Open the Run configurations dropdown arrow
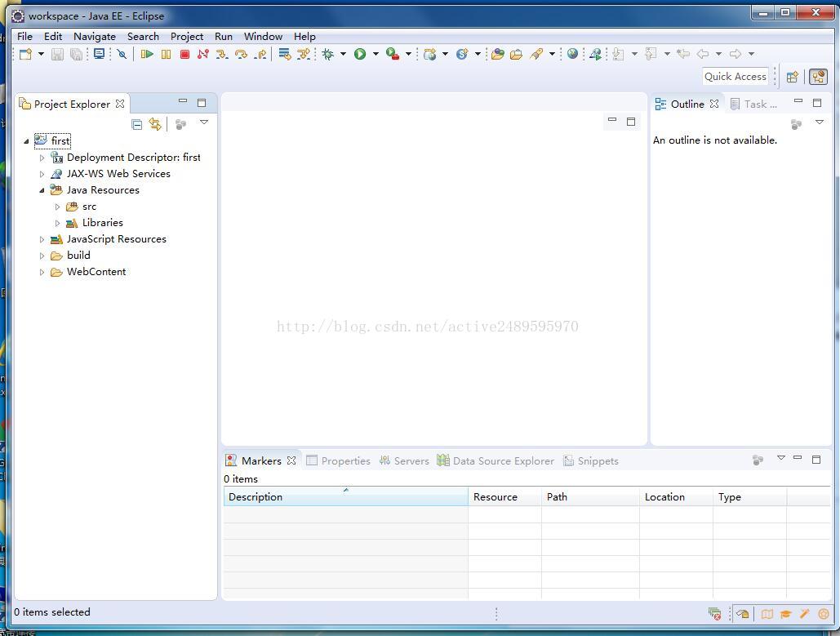 click(376, 54)
